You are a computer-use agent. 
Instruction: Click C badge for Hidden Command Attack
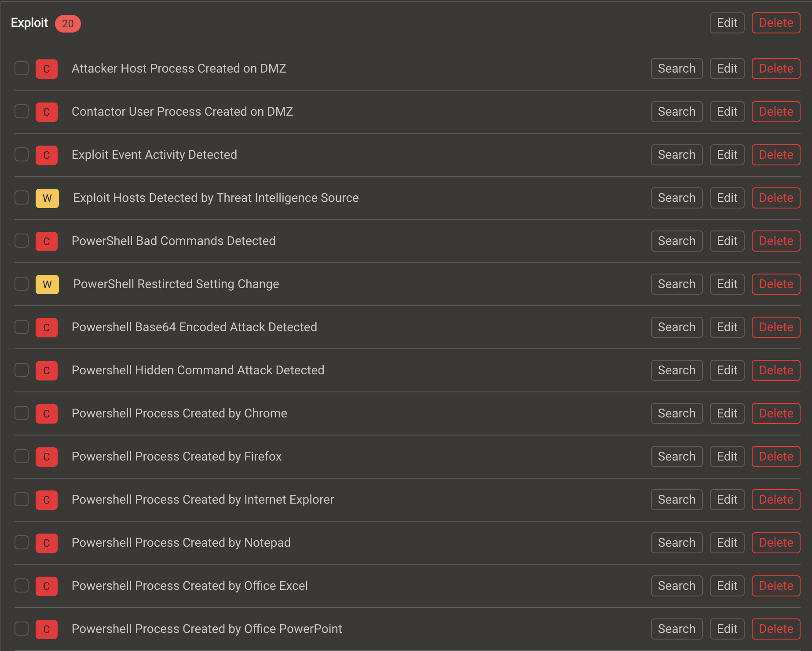47,370
